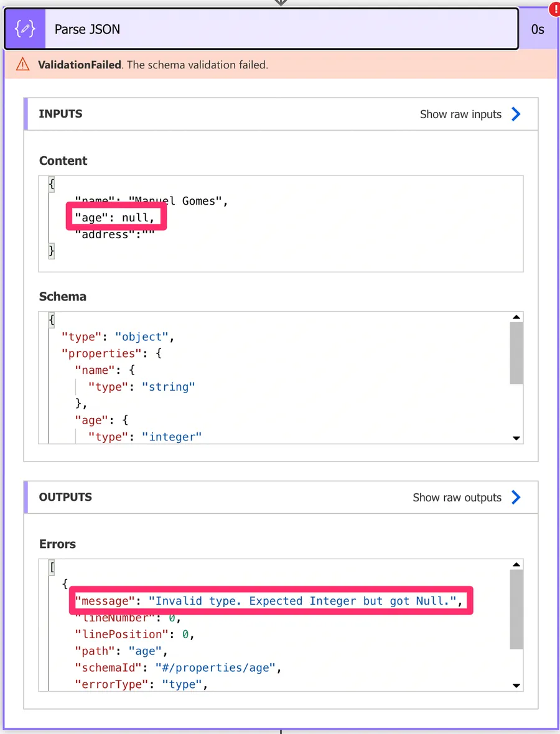Click the Errors box scroll-down arrow
Viewport: 560px width, 734px height.
[516, 685]
